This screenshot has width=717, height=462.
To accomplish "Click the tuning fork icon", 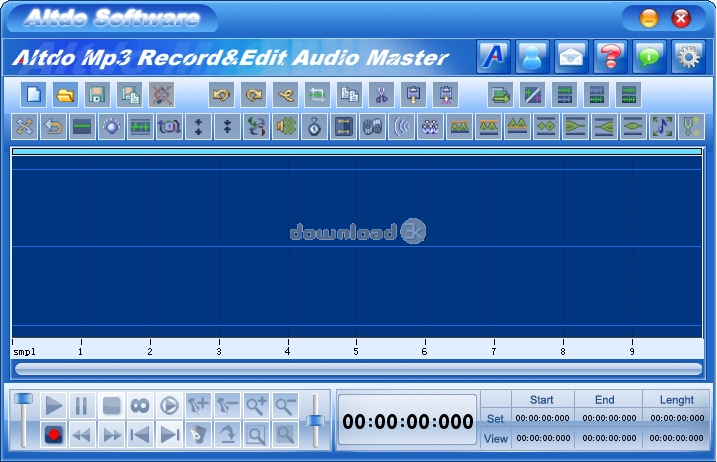I will tap(691, 126).
